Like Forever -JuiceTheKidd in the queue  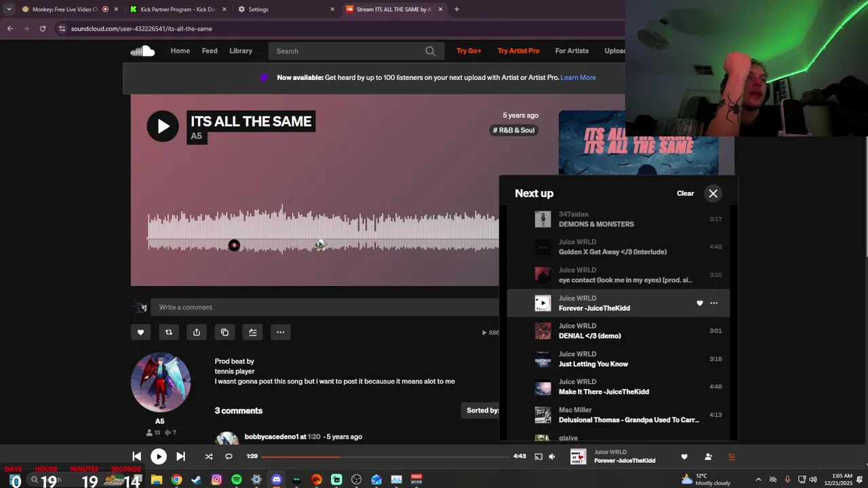coord(699,303)
